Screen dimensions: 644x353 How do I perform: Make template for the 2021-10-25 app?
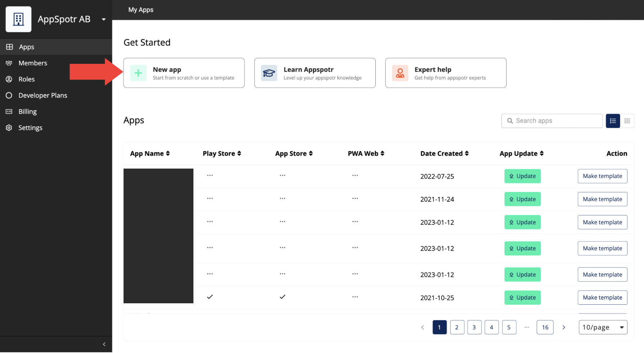[x=603, y=298]
